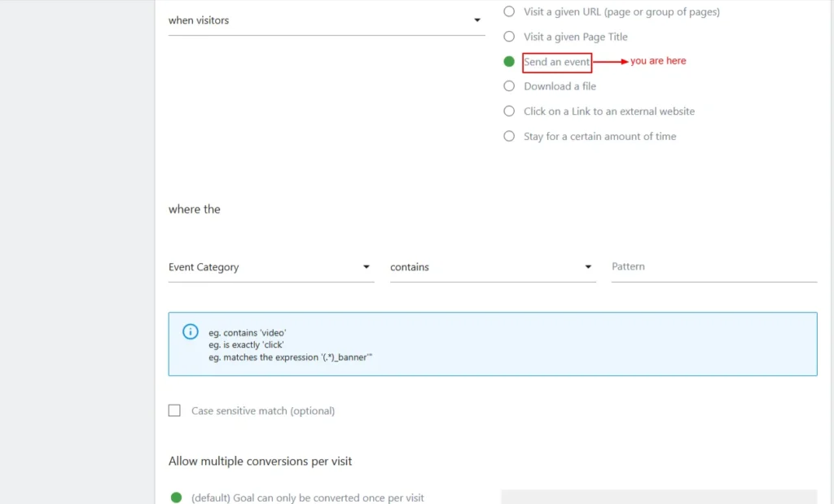
Task: Select default 'Goal can only be converted once' radio
Action: (x=176, y=497)
